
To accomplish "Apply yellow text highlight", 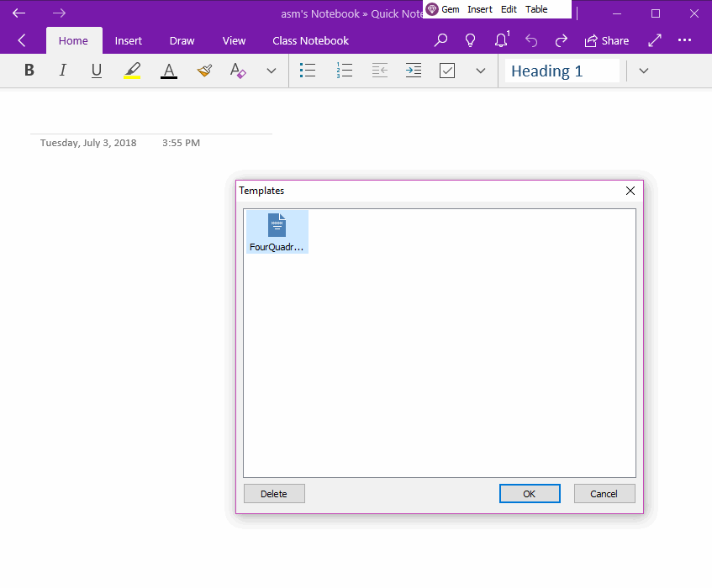I will point(132,71).
